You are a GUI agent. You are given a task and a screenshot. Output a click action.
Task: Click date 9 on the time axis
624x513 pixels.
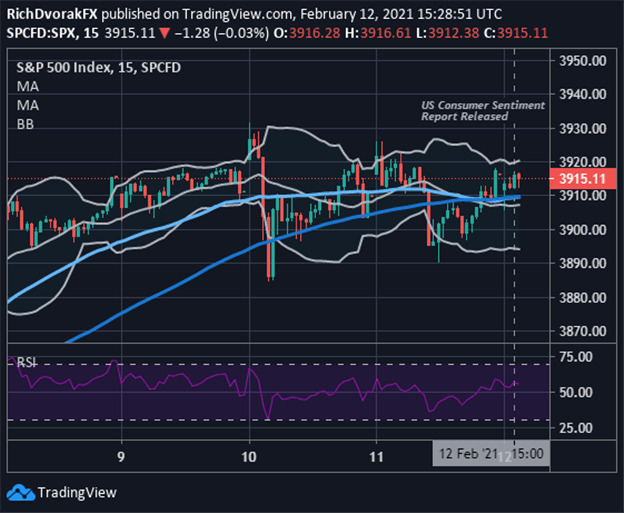coord(121,456)
